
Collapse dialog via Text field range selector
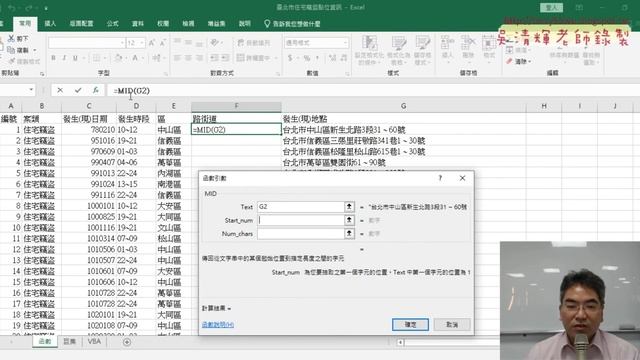(x=349, y=207)
